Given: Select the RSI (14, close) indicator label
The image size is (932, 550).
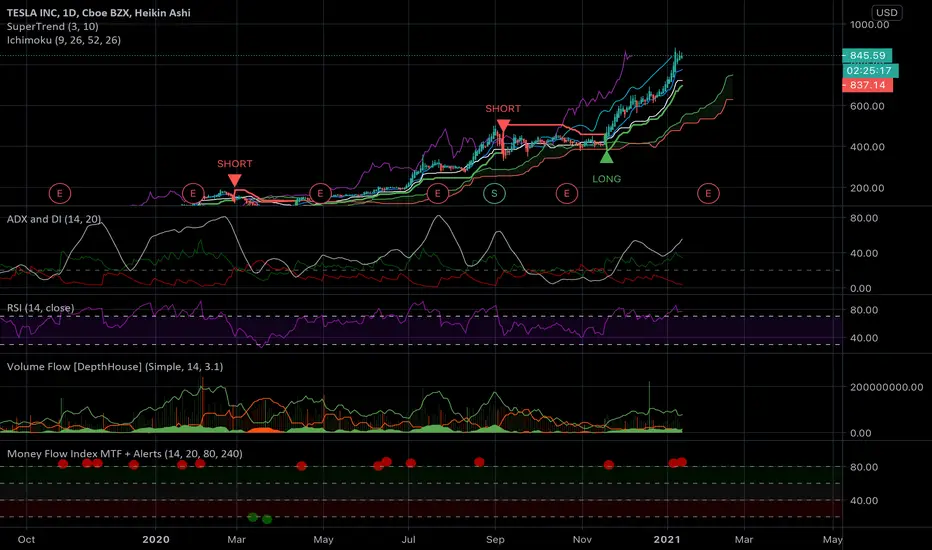Looking at the screenshot, I should 40,307.
